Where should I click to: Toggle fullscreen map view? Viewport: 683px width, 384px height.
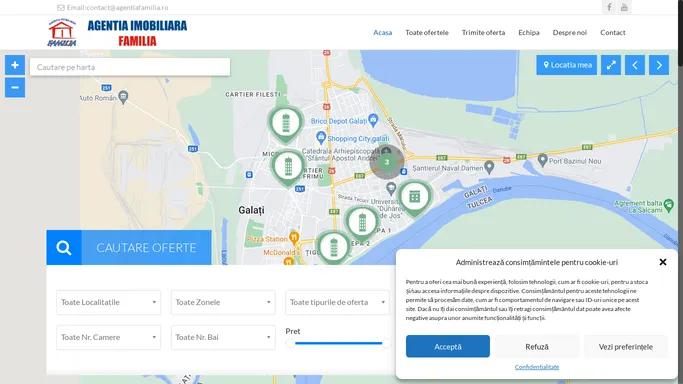tap(611, 65)
